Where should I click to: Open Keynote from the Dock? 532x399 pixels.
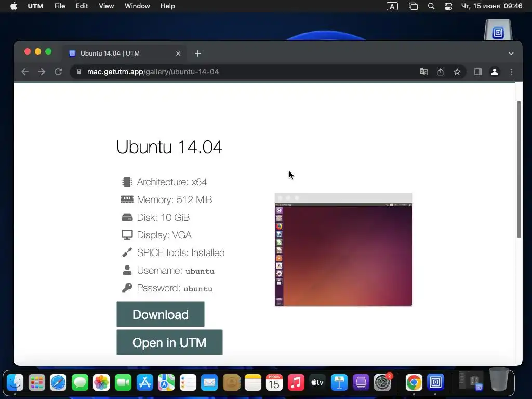[x=339, y=383]
